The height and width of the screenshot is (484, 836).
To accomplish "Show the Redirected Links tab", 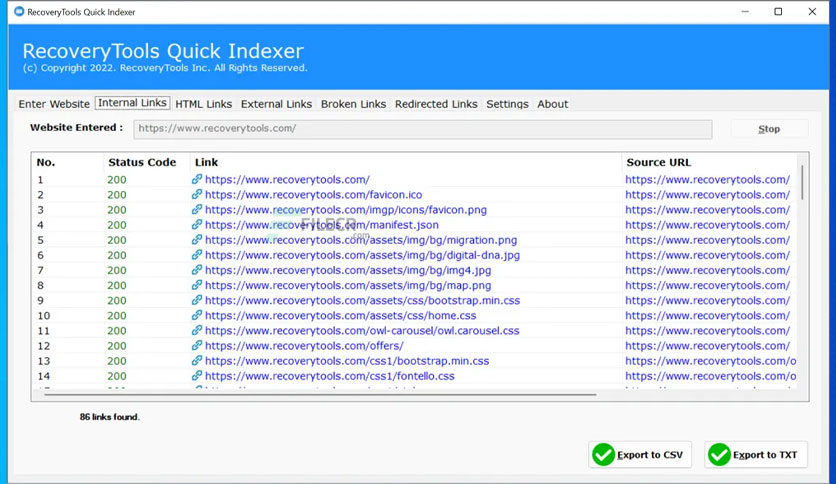I will [436, 104].
